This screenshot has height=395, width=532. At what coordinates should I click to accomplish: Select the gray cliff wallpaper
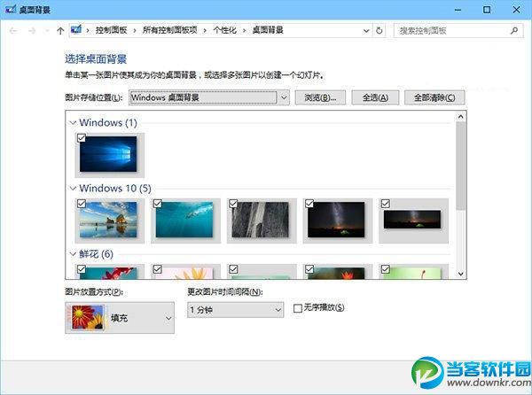(x=260, y=220)
